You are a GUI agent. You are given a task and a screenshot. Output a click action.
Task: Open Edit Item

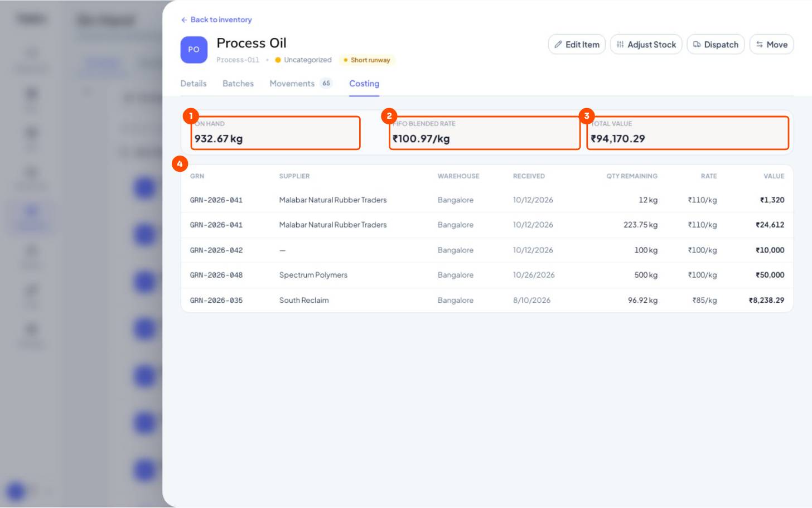pyautogui.click(x=577, y=45)
